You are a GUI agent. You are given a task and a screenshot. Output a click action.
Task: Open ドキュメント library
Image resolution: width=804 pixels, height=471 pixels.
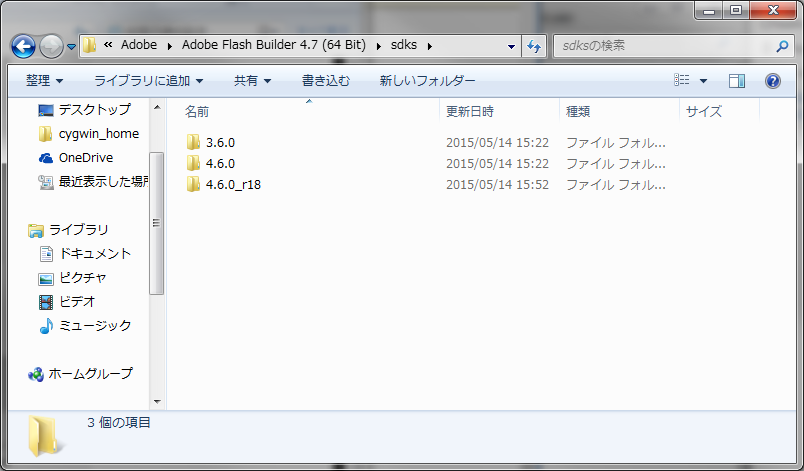(95, 254)
